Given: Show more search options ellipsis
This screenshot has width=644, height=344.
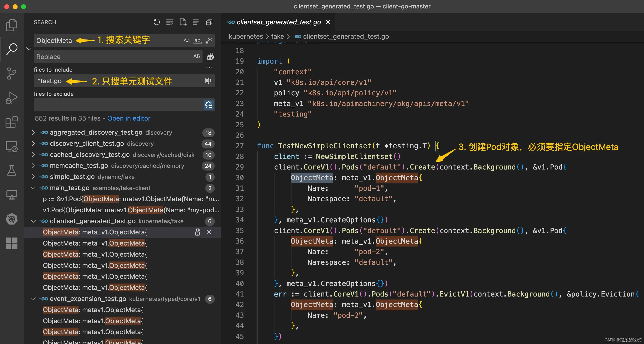Looking at the screenshot, I should coord(209,67).
